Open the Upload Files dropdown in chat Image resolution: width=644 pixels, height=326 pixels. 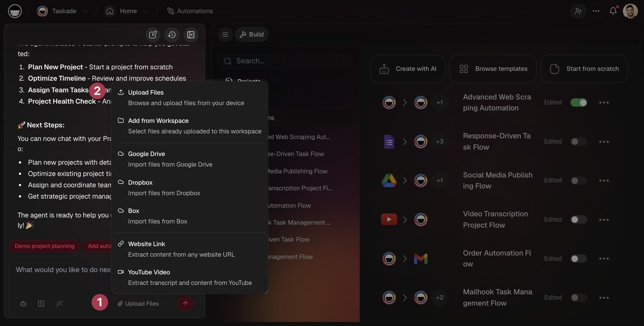[142, 303]
